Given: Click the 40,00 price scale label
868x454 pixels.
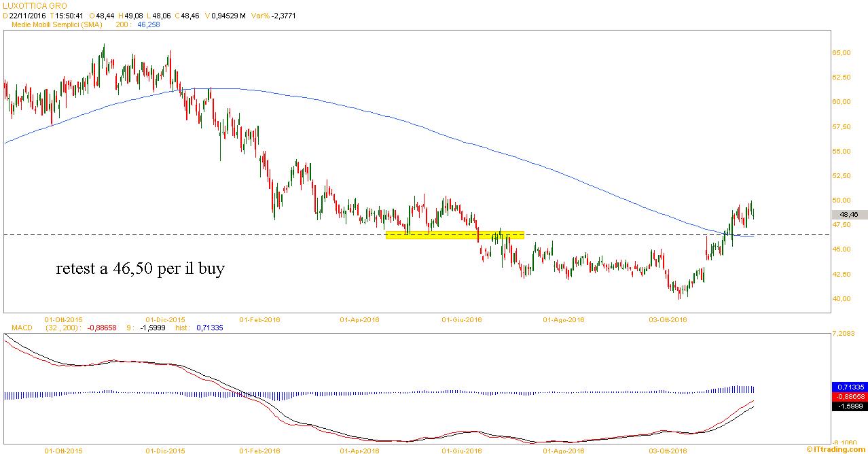Looking at the screenshot, I should pos(842,299).
